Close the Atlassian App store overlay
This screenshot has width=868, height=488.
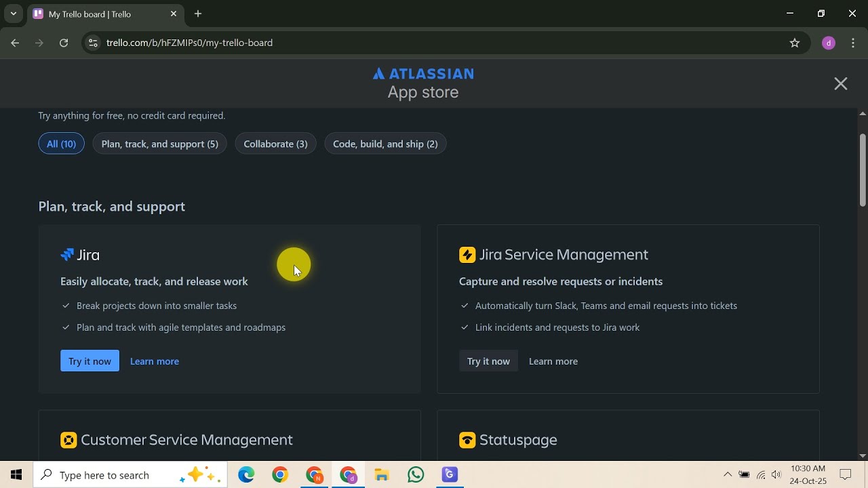pyautogui.click(x=841, y=83)
